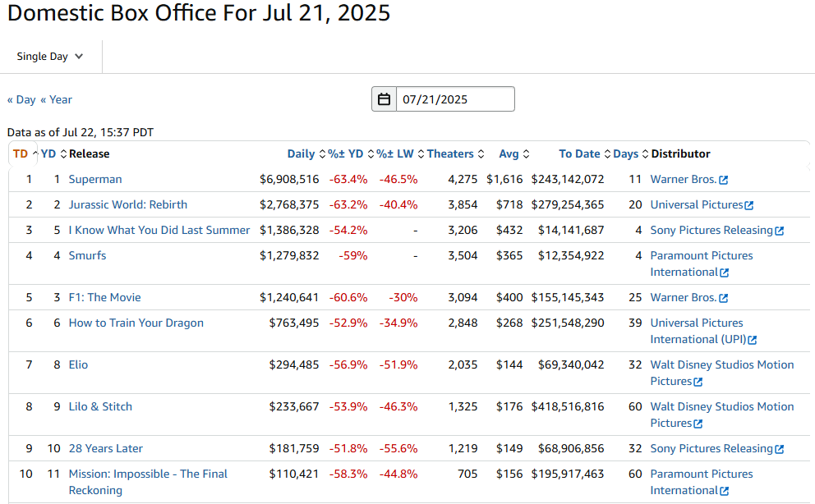This screenshot has width=815, height=504.
Task: Sort table by Theaters column
Action: tap(455, 153)
